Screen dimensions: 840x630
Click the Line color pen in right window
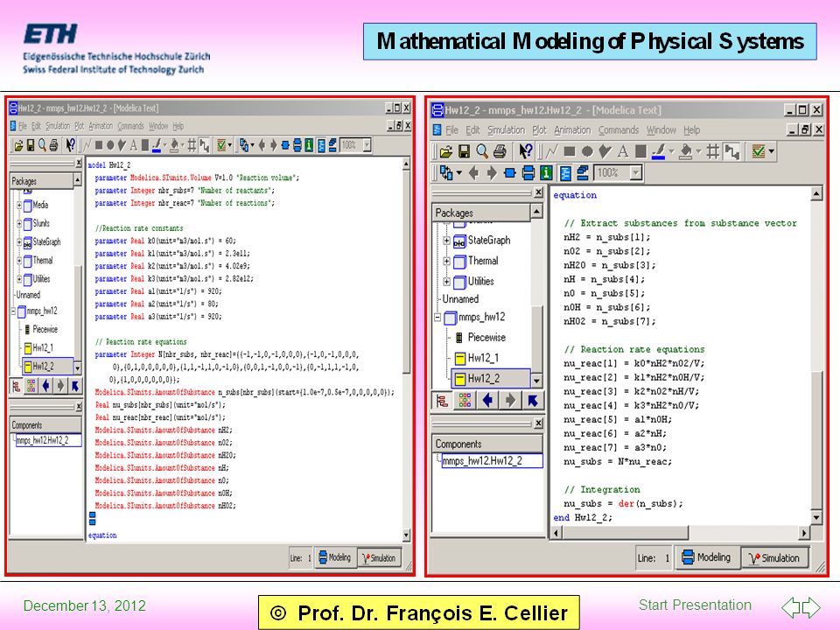click(658, 152)
